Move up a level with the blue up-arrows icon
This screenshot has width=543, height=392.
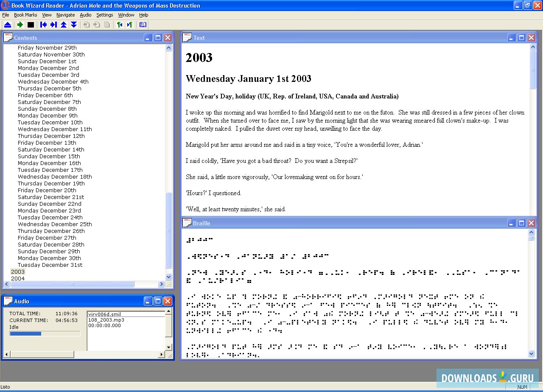point(63,25)
